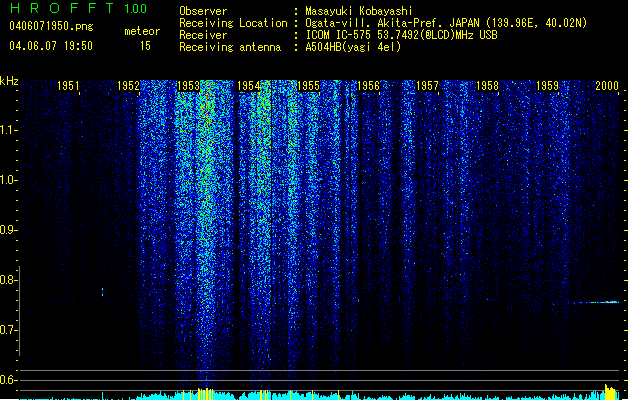Screen dimensions: 629x400
Task: Click the 1951 time axis marker
Action: point(68,85)
